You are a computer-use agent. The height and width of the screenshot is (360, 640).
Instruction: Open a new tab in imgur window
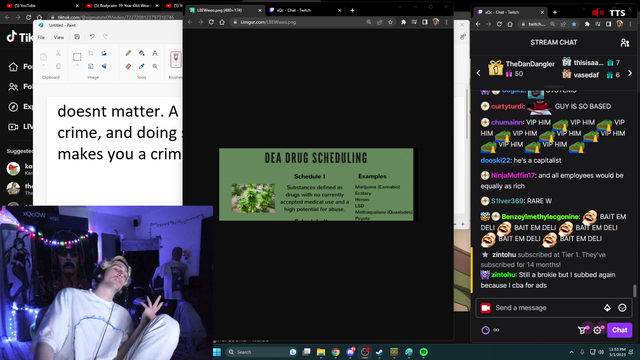point(352,10)
